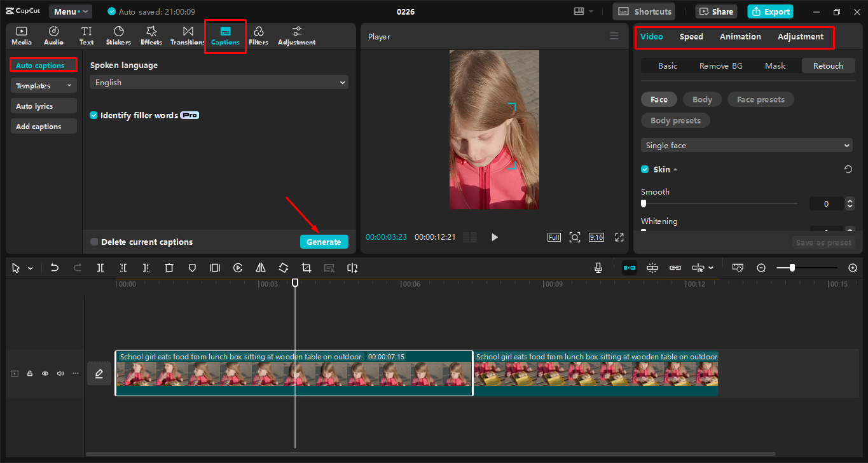The height and width of the screenshot is (463, 868).
Task: Click the Undo icon
Action: point(55,268)
